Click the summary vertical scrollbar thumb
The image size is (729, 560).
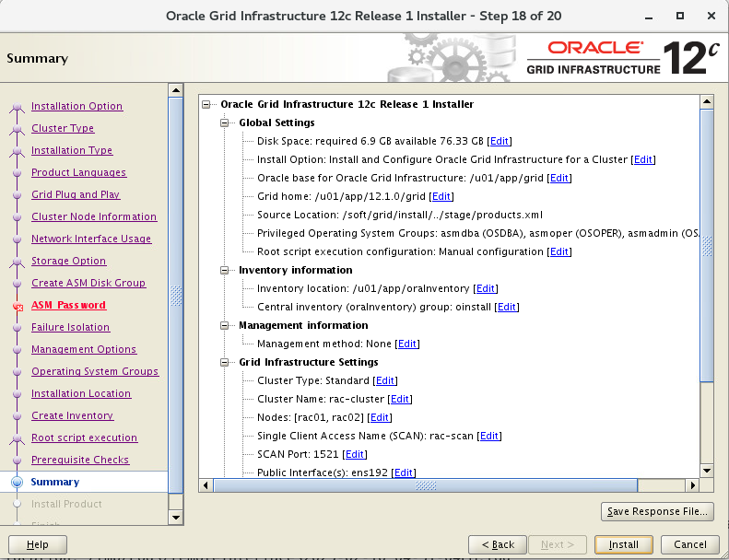tap(707, 245)
